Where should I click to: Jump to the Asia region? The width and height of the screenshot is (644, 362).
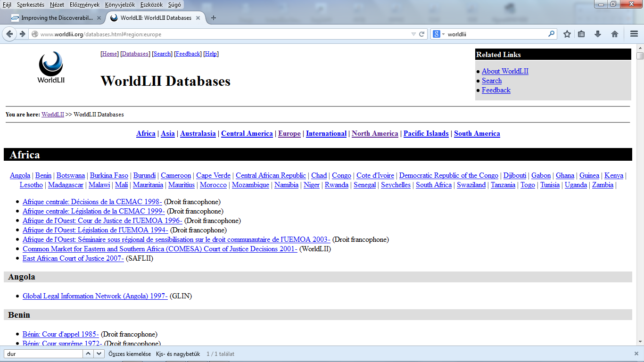pos(168,133)
